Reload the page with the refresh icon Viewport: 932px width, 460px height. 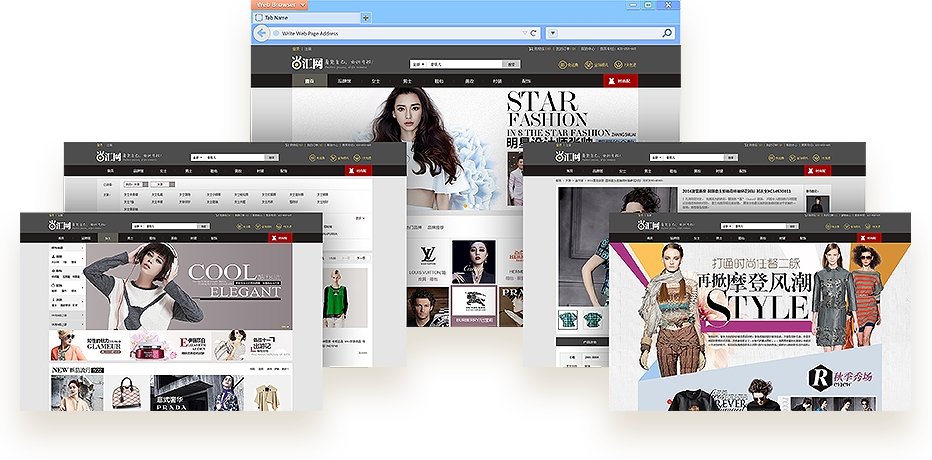pyautogui.click(x=534, y=33)
